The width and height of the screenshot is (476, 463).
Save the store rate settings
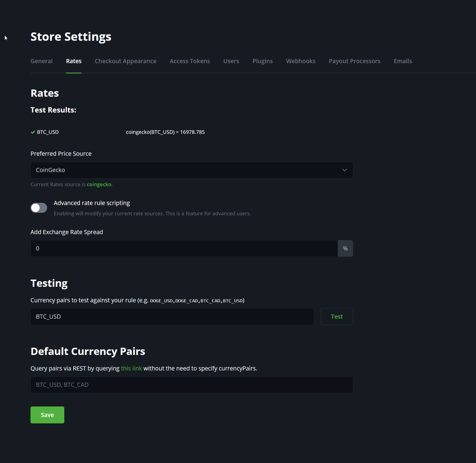(47, 415)
